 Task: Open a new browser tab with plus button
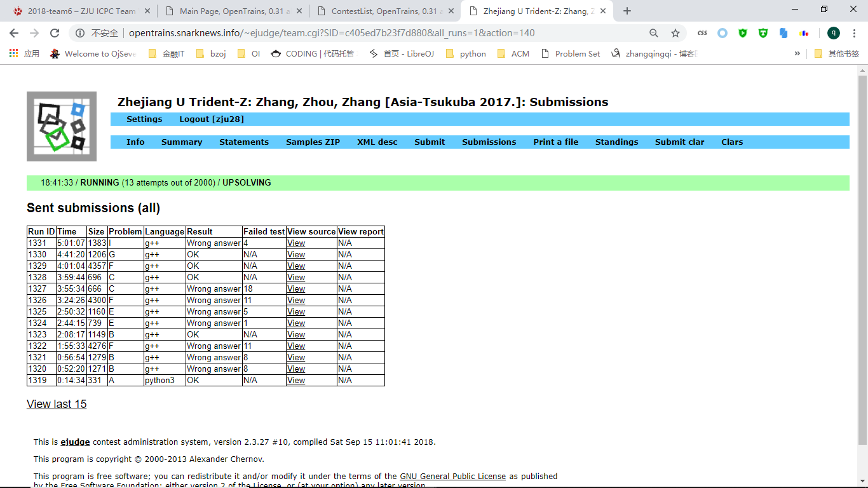click(x=627, y=11)
